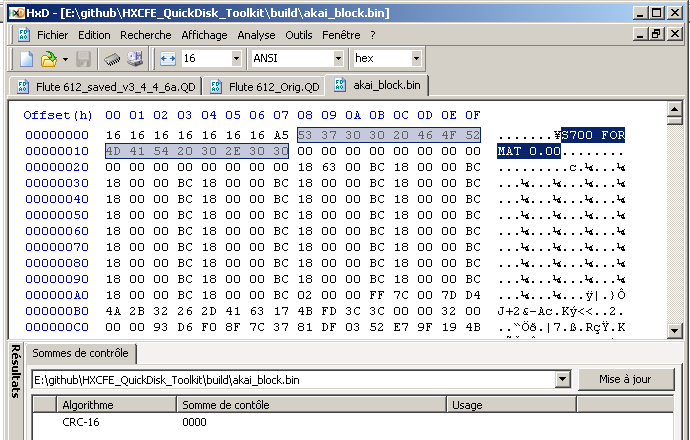The width and height of the screenshot is (690, 440).
Task: Click offset 000000A0 row label
Action: click(x=57, y=295)
